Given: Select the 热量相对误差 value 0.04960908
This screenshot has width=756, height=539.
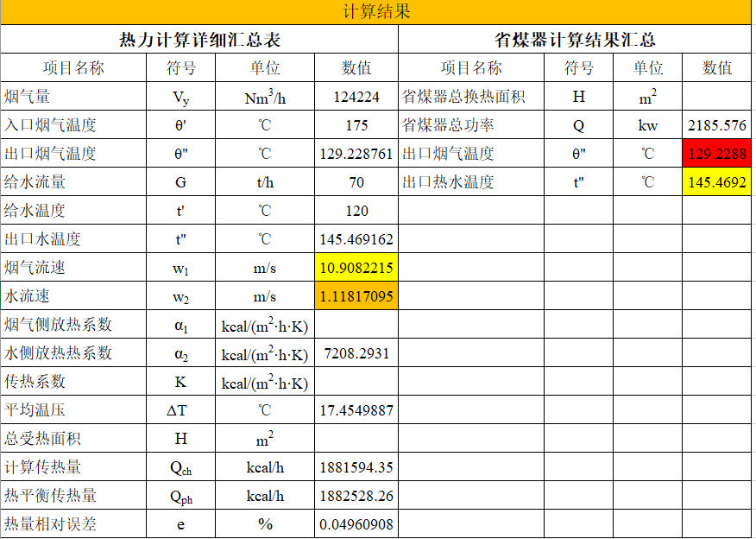Looking at the screenshot, I should pos(356,524).
